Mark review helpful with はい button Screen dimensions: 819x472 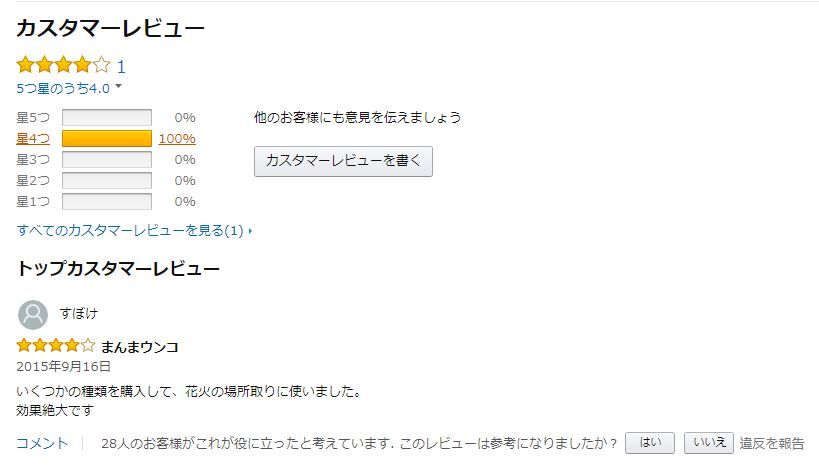point(650,443)
